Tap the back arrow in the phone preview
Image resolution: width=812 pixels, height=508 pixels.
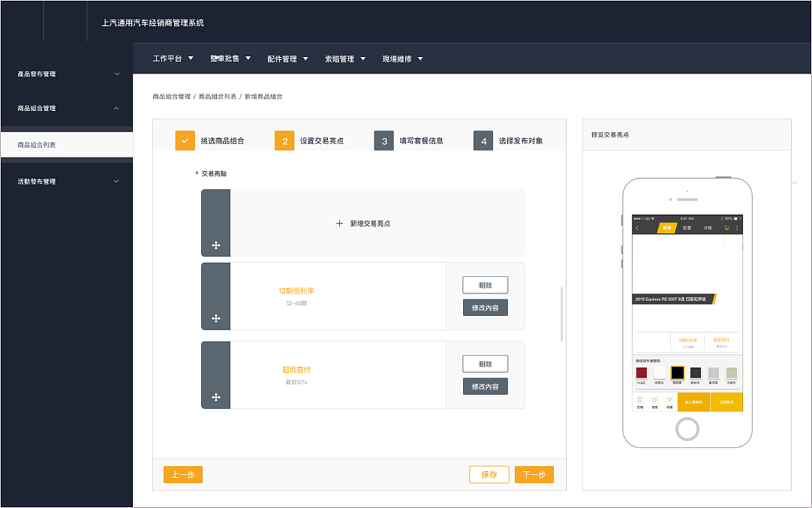[x=637, y=228]
